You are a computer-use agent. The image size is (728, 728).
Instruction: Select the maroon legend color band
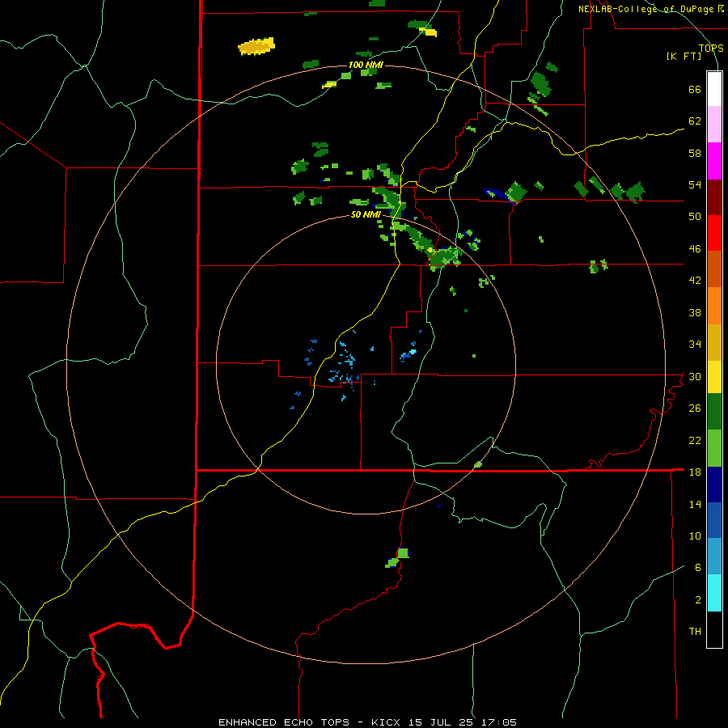[x=714, y=197]
